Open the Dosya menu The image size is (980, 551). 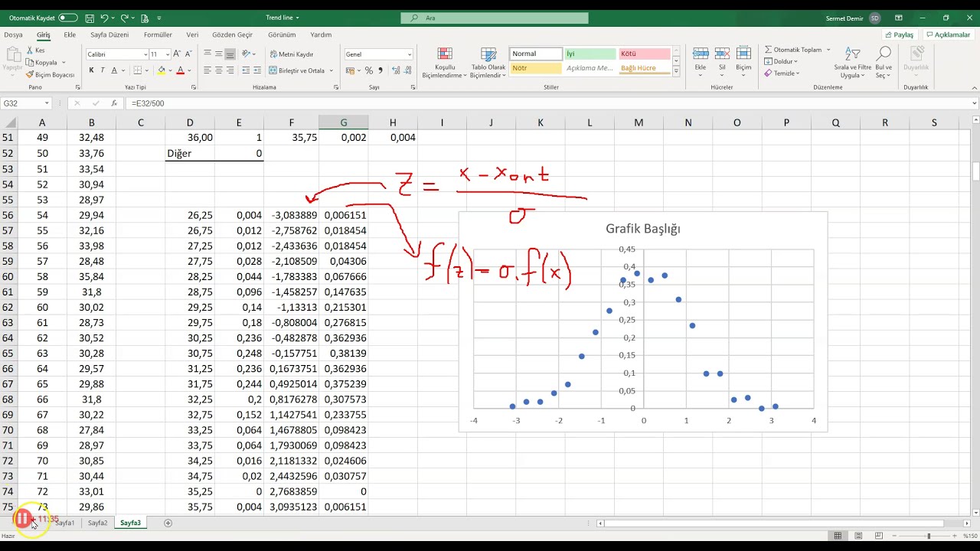(x=13, y=34)
